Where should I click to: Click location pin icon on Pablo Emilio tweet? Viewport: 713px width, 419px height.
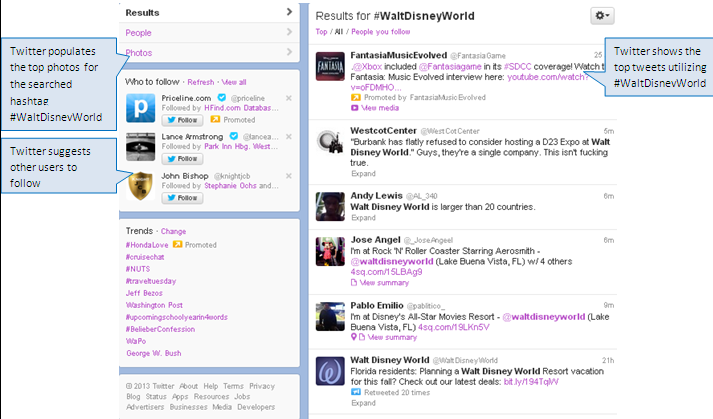(354, 337)
